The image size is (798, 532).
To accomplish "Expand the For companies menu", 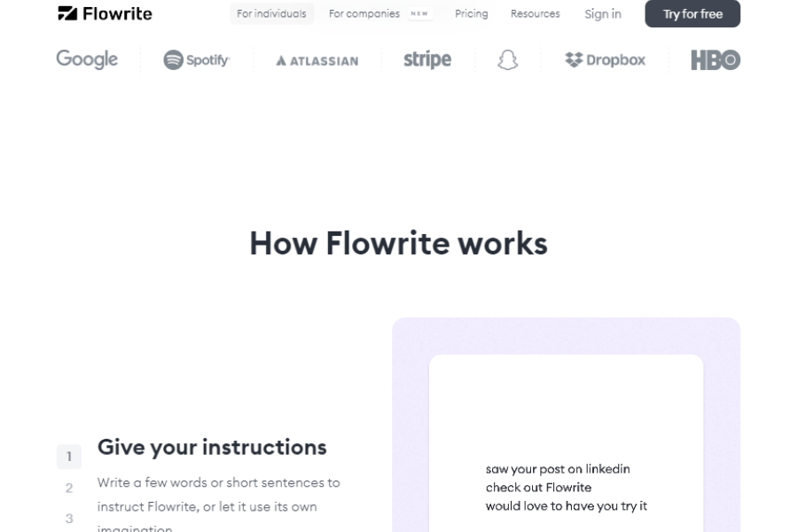I will [364, 13].
